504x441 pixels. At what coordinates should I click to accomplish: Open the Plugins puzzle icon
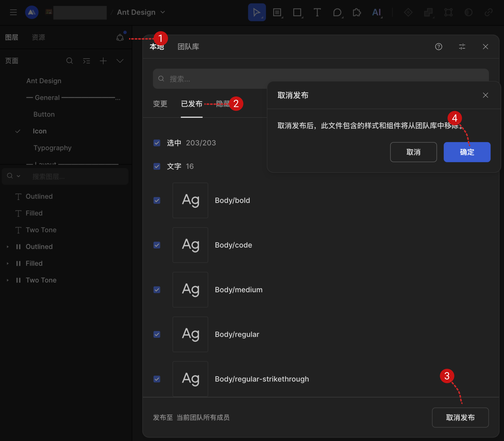pyautogui.click(x=357, y=12)
